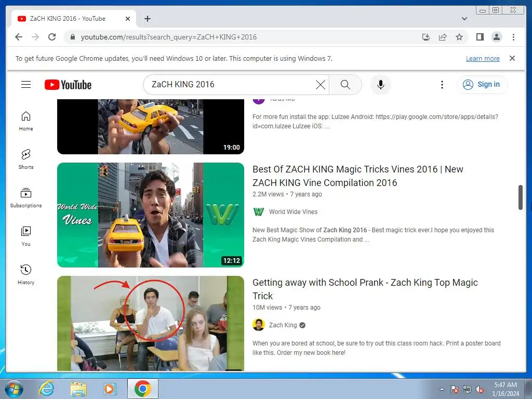Play the 12:12 yellow taxi thumbnail

pyautogui.click(x=151, y=215)
